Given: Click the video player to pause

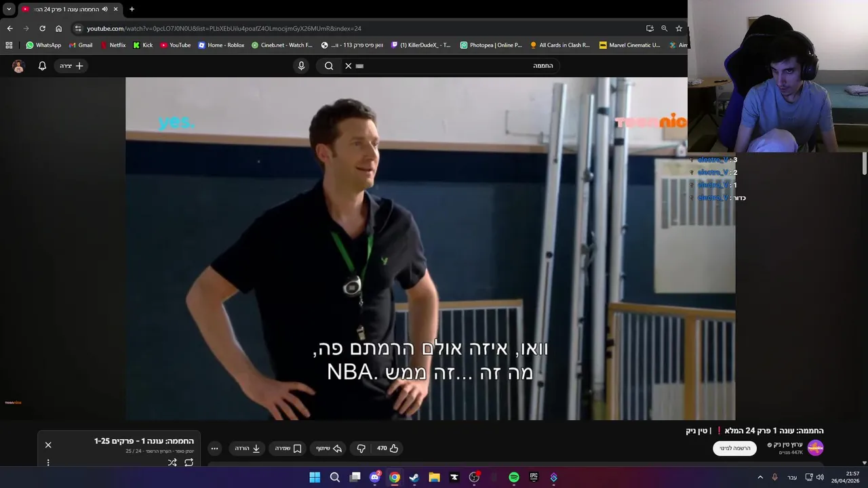Looking at the screenshot, I should pos(430,248).
